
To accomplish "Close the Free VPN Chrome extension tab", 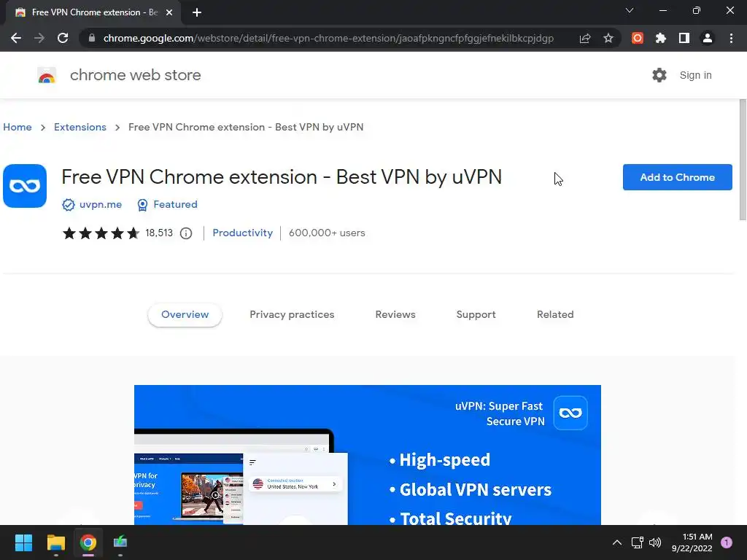I will 169,12.
